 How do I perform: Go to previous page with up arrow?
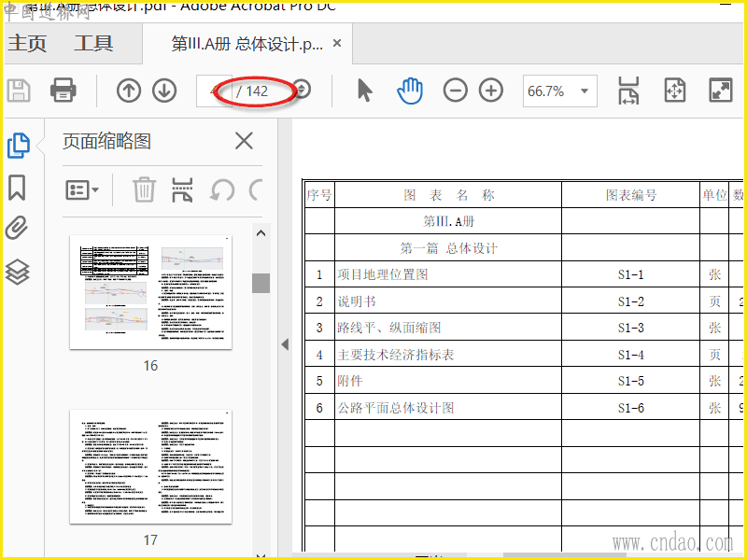(129, 91)
